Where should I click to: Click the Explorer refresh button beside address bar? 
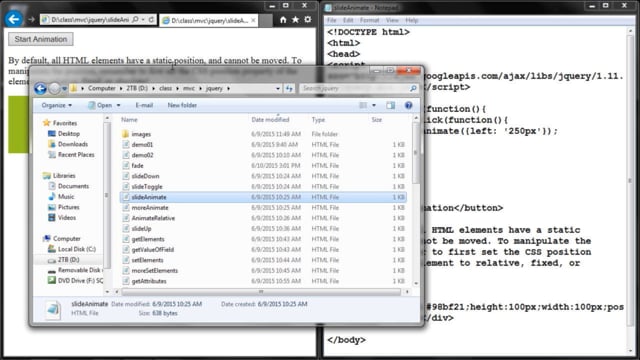289,88
